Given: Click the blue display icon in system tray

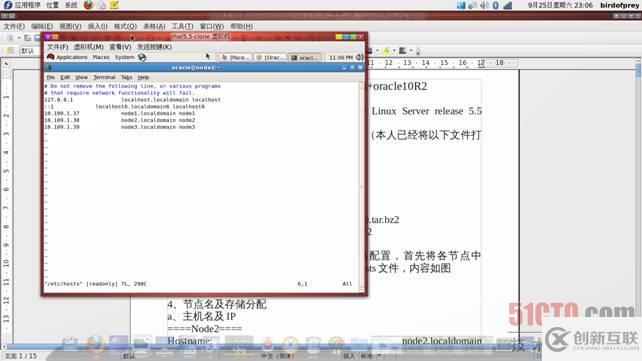Looking at the screenshot, I should point(461,5).
